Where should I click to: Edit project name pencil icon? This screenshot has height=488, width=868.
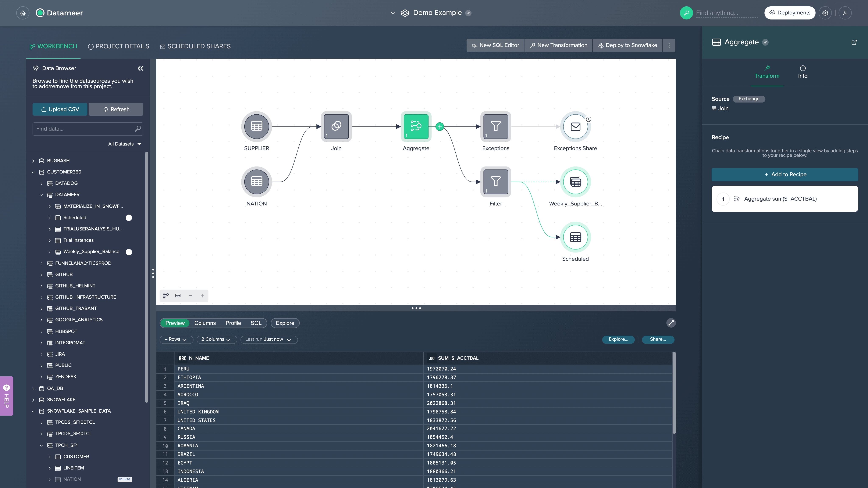[x=468, y=13]
